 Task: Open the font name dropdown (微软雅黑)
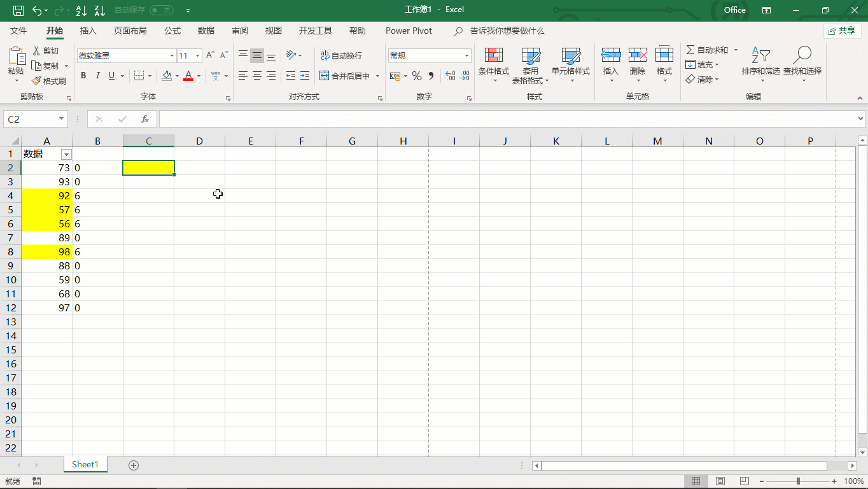tap(172, 56)
